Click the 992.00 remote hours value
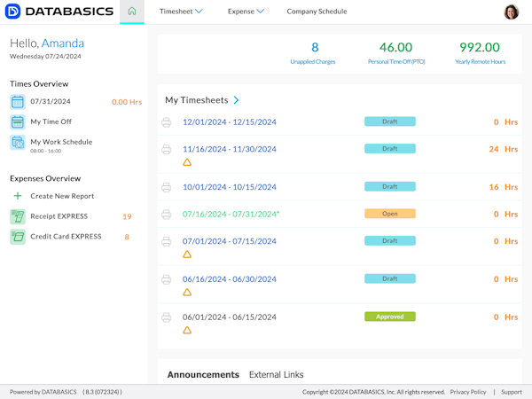The width and height of the screenshot is (532, 399). pyautogui.click(x=480, y=48)
